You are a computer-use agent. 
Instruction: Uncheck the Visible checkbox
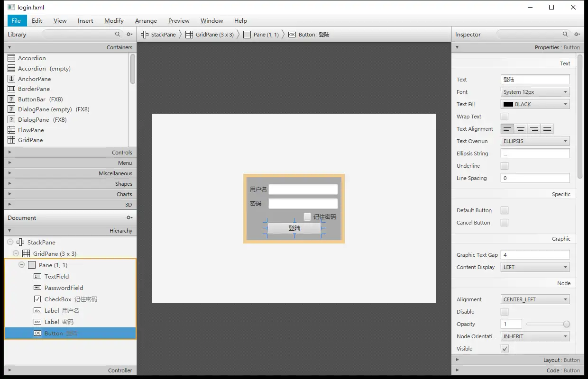[x=505, y=349]
